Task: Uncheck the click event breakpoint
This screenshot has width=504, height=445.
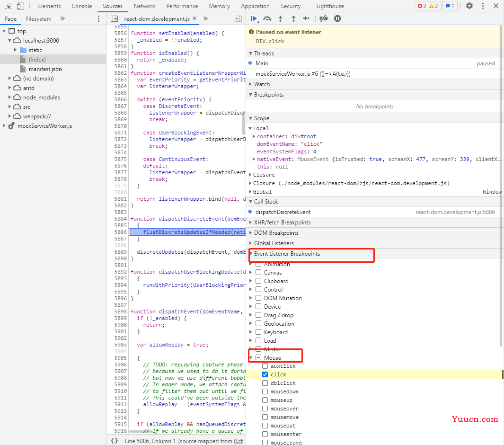Action: pyautogui.click(x=265, y=374)
